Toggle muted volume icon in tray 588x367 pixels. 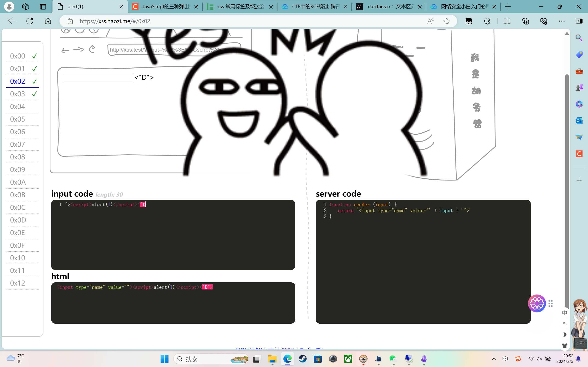[539, 359]
